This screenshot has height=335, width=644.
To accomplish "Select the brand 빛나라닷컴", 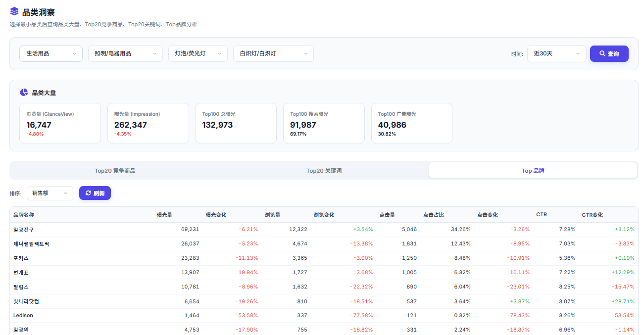I will tap(26, 301).
